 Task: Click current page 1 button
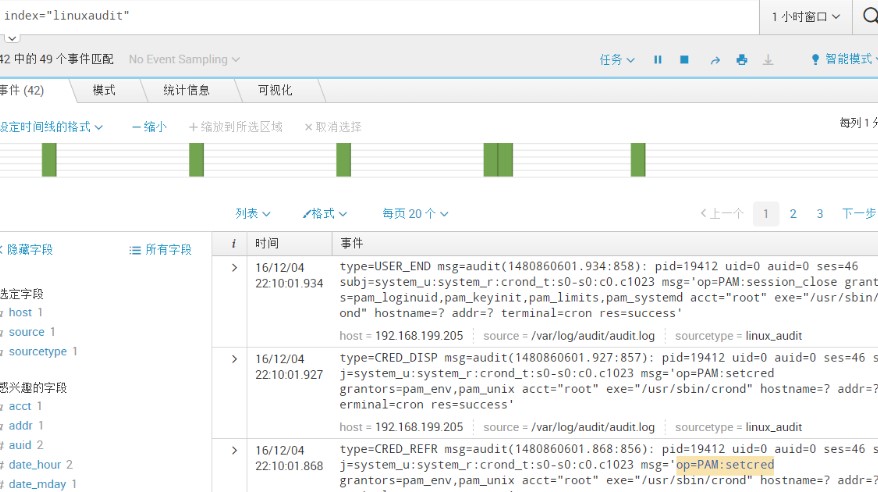click(x=766, y=214)
